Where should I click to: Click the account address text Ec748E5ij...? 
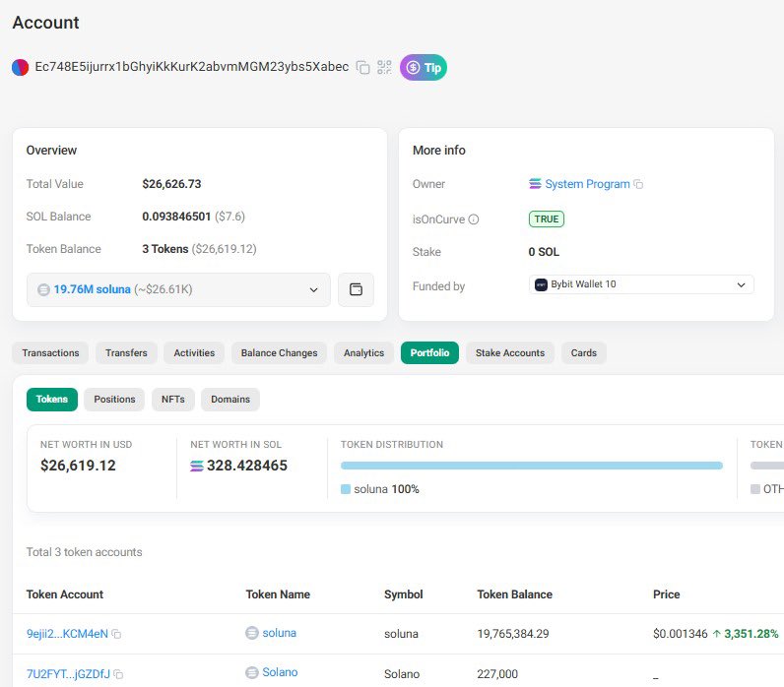point(191,67)
